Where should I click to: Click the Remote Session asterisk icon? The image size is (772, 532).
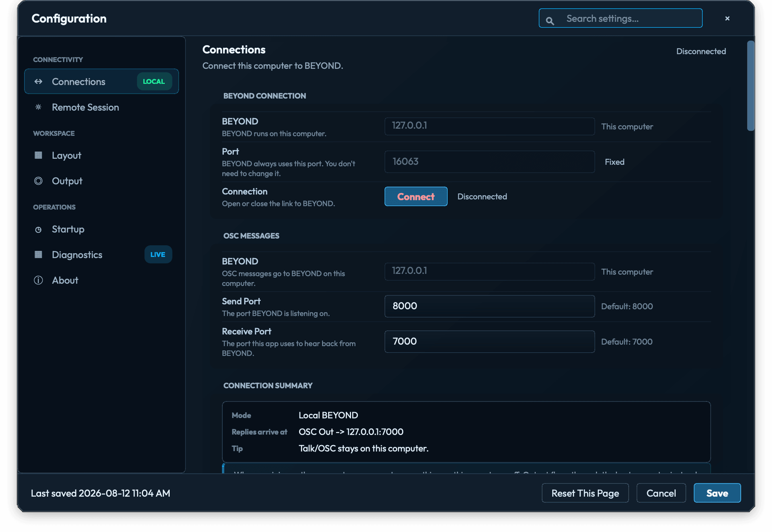[x=38, y=107]
